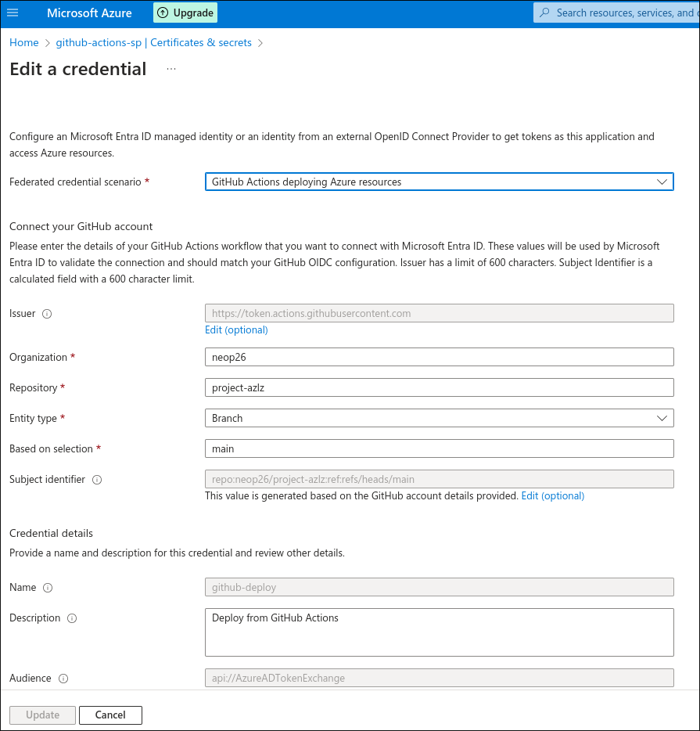Click the Name info icon
This screenshot has width=700, height=731.
[48, 588]
